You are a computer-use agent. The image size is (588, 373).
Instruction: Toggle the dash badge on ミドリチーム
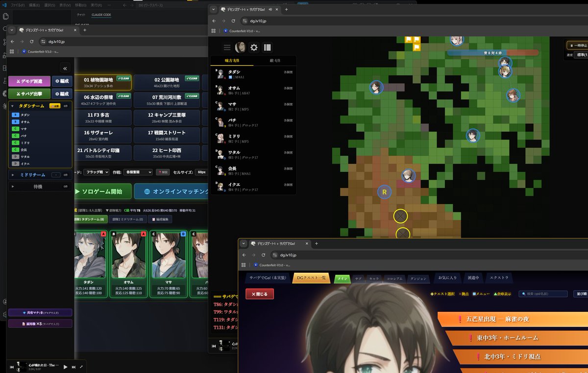coord(55,174)
